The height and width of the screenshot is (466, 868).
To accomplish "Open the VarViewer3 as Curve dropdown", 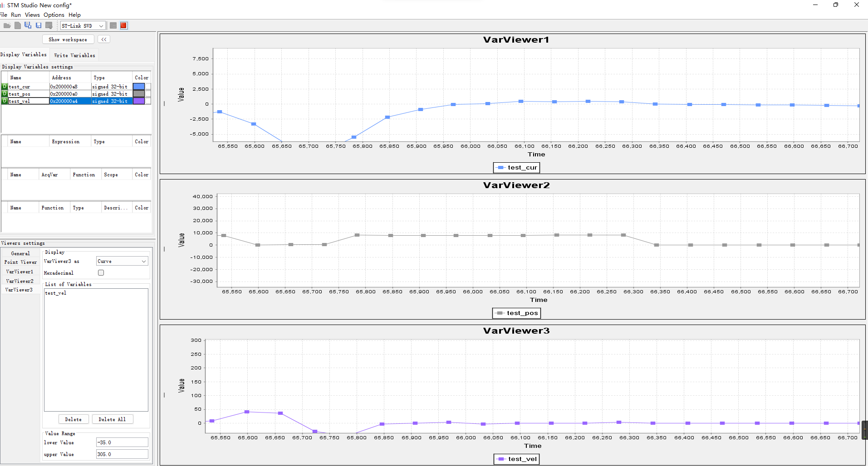I will (x=122, y=261).
